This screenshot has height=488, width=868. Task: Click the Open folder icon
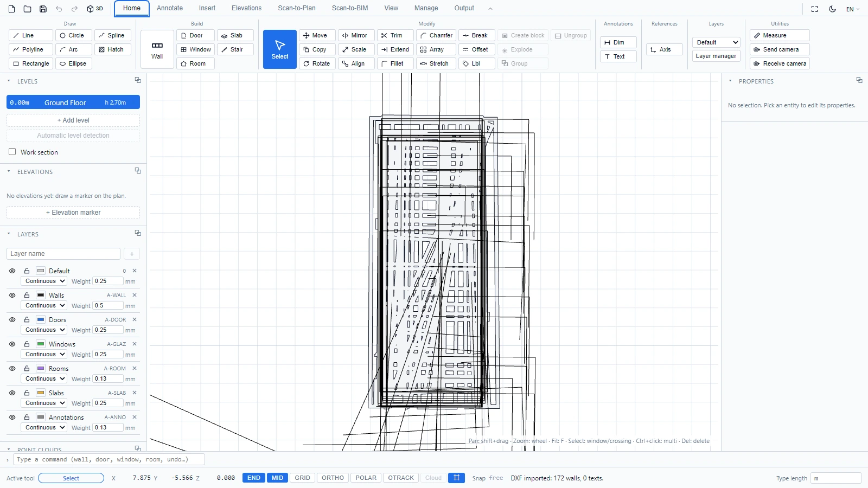(27, 9)
